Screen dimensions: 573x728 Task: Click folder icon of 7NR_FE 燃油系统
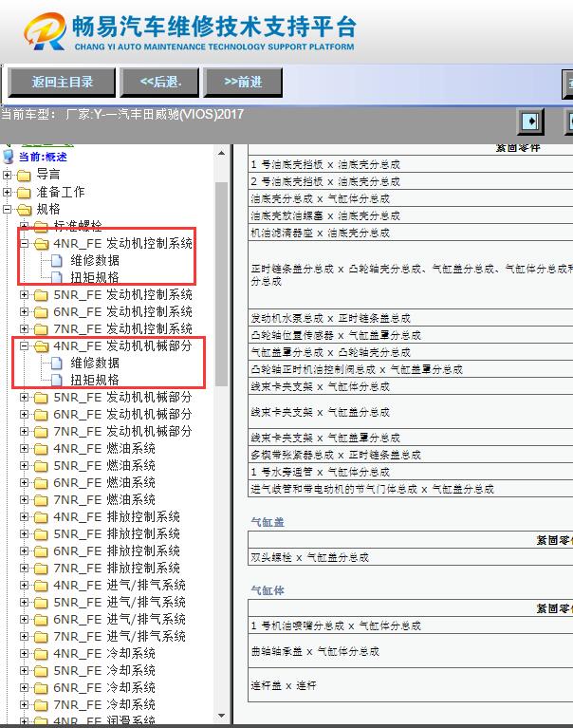pyautogui.click(x=42, y=500)
